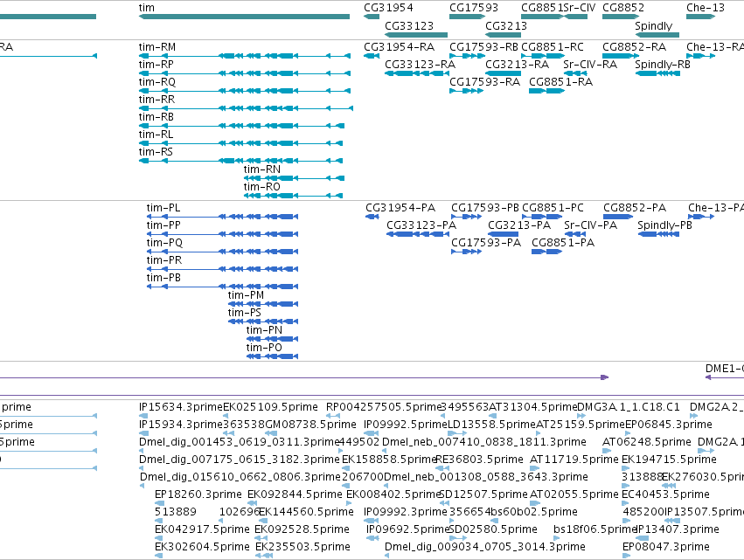
Task: Select the tim-PM protein feature
Action: point(263,304)
